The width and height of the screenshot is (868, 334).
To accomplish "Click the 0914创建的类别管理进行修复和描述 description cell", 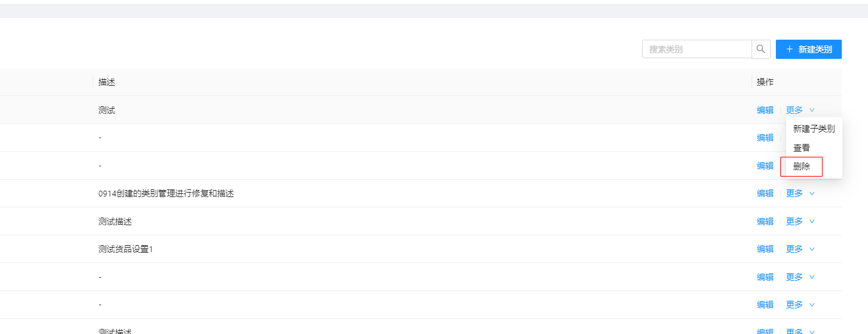I will [x=422, y=193].
